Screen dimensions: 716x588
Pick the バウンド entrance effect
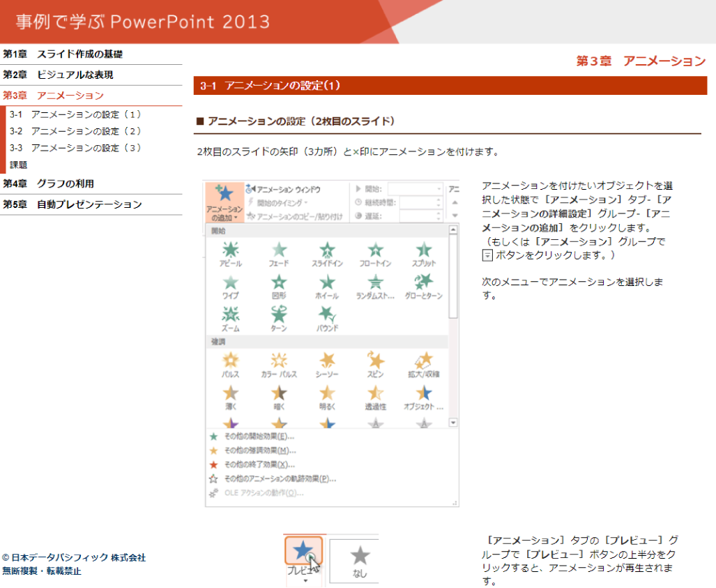tap(328, 319)
